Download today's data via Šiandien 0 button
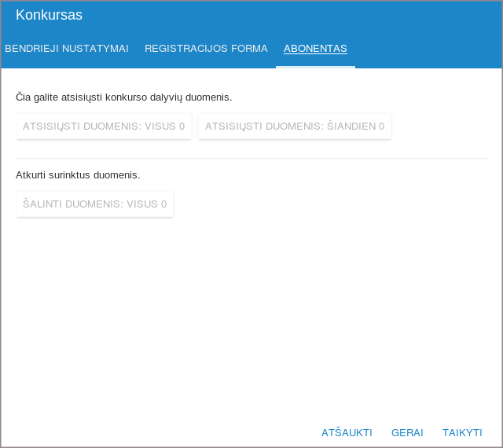The width and height of the screenshot is (503, 448). (x=295, y=126)
